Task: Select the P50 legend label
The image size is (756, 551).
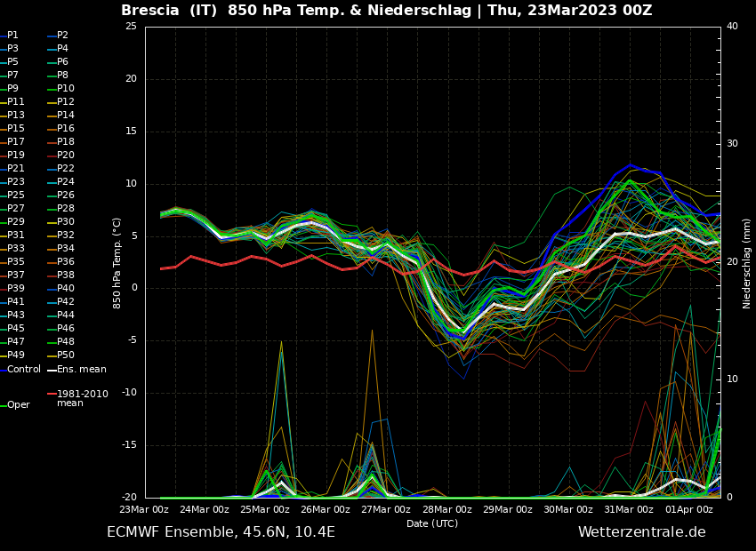Action: click(66, 355)
